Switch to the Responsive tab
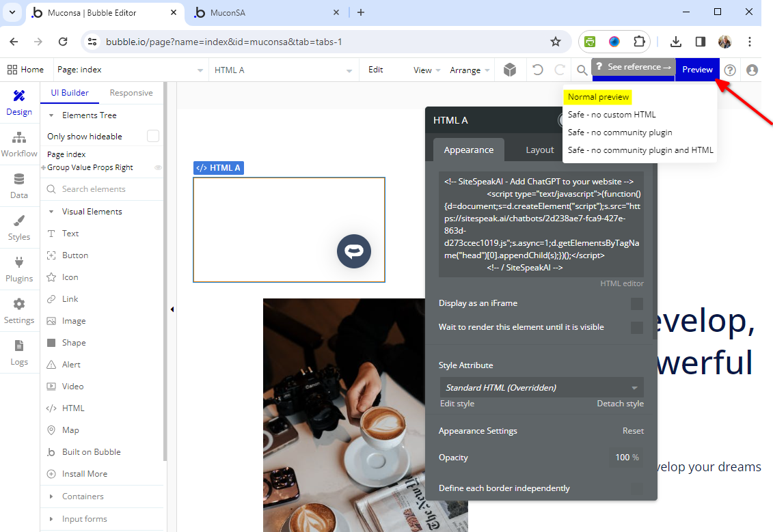The width and height of the screenshot is (773, 532). (x=131, y=93)
